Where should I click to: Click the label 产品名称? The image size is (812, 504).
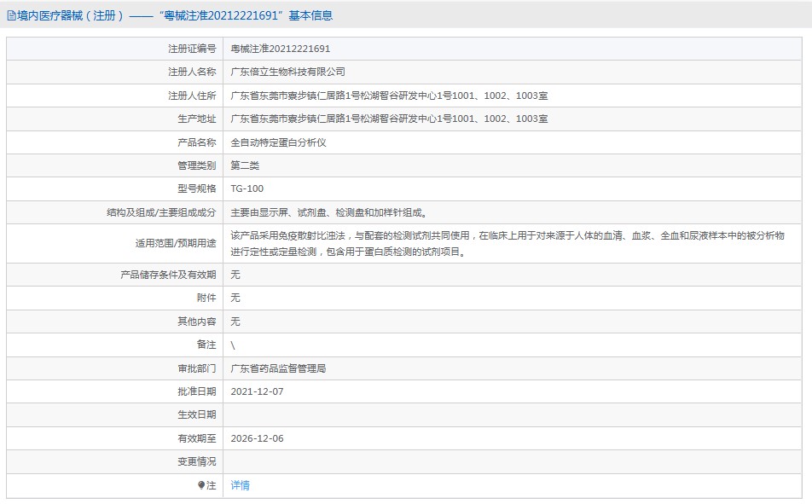197,142
